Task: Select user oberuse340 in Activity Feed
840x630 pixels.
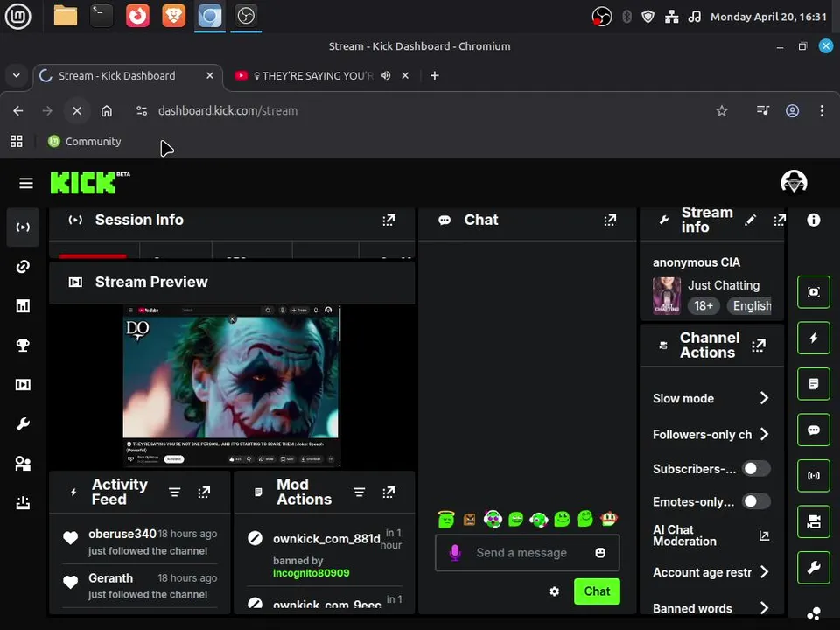Action: click(122, 534)
